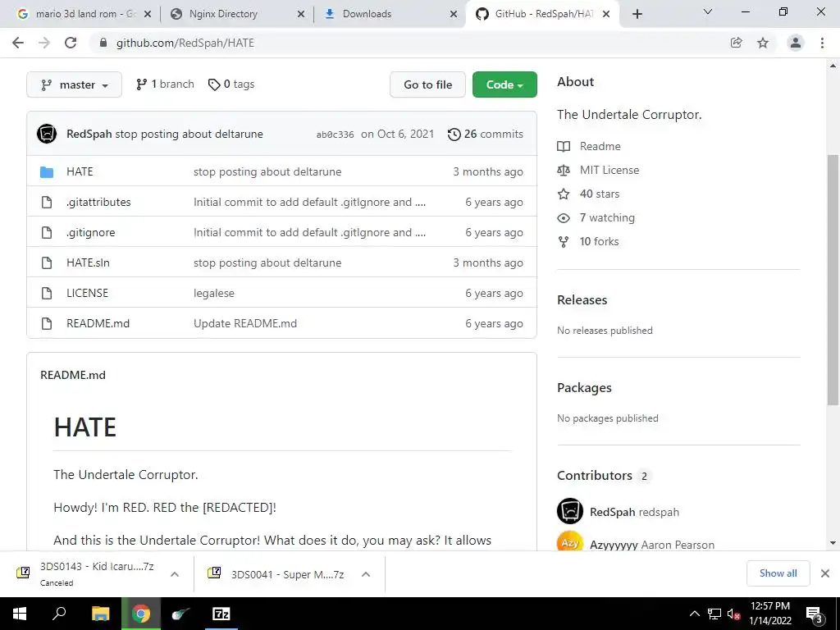Click the lock icon in address bar

click(x=103, y=43)
